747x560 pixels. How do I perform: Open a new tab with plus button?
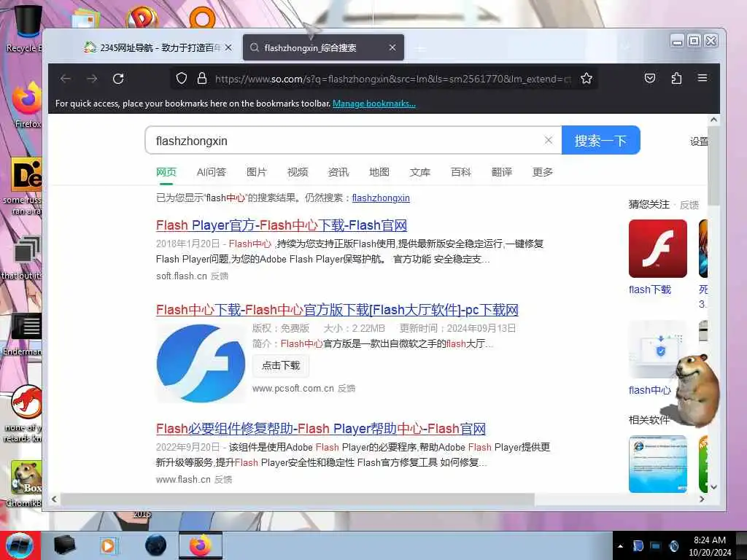tap(420, 48)
